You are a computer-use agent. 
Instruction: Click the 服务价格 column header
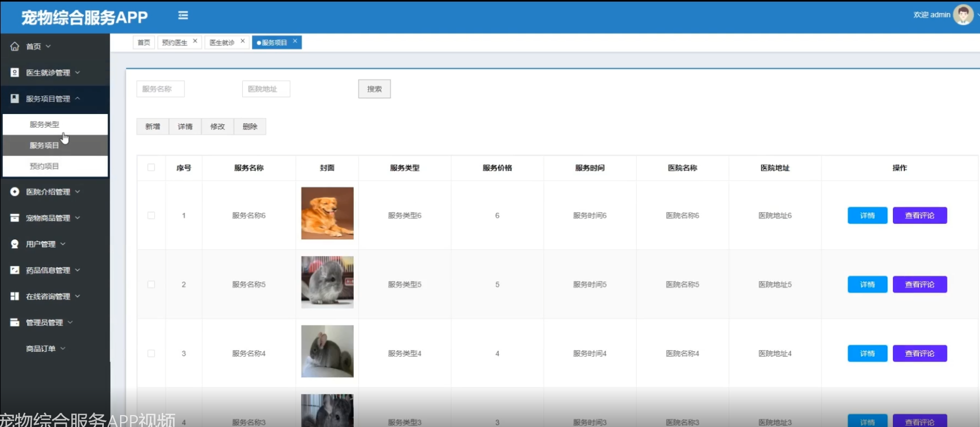[x=497, y=168]
